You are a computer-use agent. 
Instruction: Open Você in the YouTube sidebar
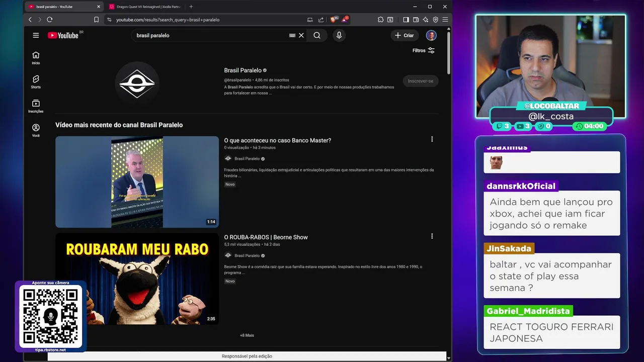point(36,130)
